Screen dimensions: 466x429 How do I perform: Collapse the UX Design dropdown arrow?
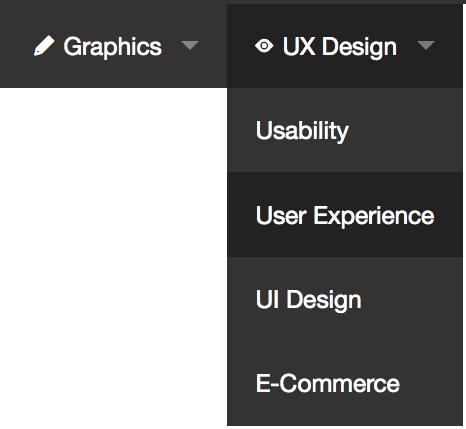pos(426,45)
